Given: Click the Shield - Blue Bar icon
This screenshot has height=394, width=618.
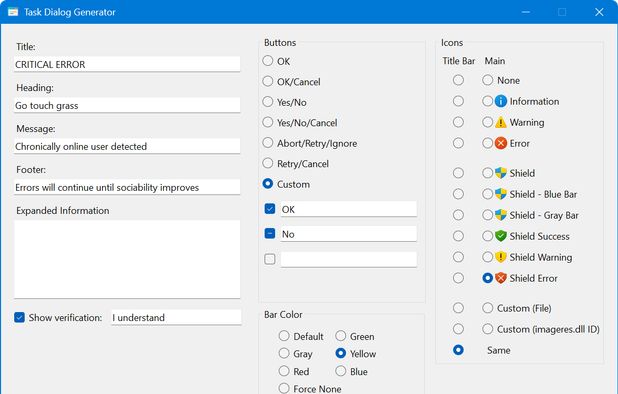Looking at the screenshot, I should 501,194.
